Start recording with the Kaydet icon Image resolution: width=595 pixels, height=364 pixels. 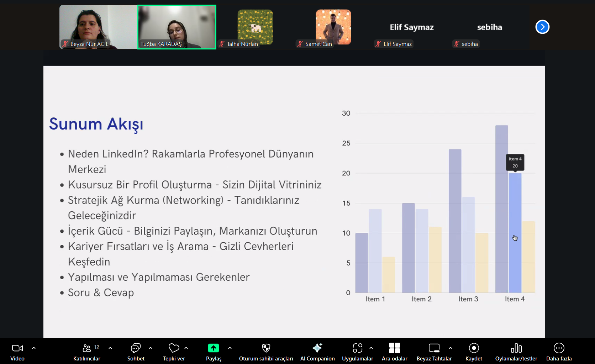474,351
